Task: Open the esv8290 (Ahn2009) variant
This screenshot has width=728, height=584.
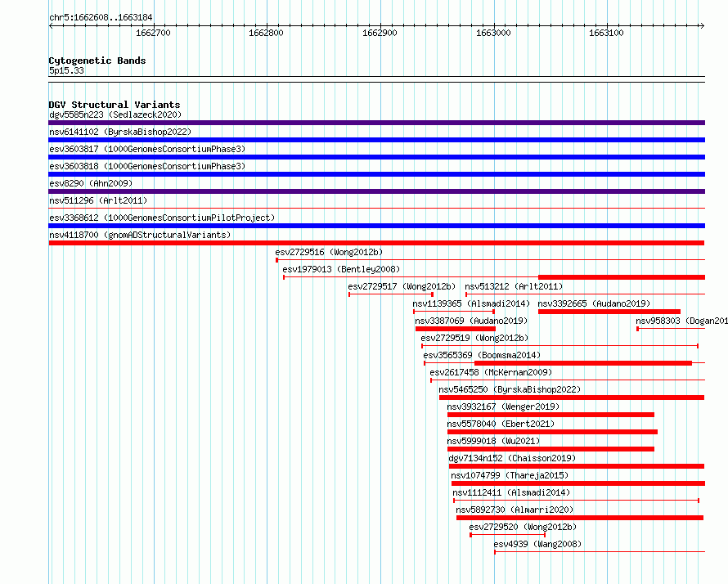Action: coord(91,183)
